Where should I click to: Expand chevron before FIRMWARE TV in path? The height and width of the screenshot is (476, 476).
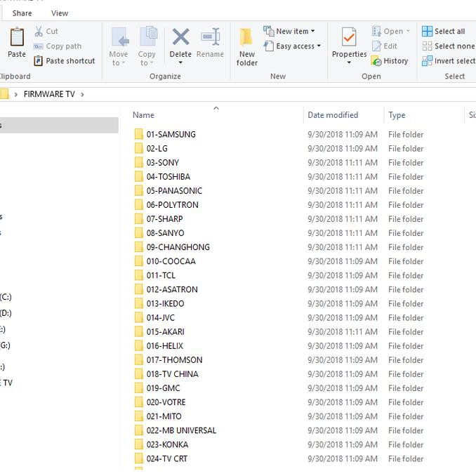click(16, 94)
